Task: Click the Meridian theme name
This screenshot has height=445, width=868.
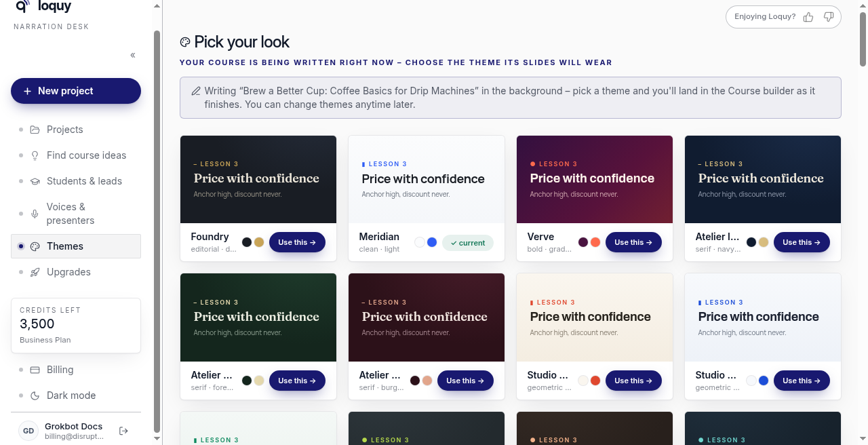Action: coord(379,237)
